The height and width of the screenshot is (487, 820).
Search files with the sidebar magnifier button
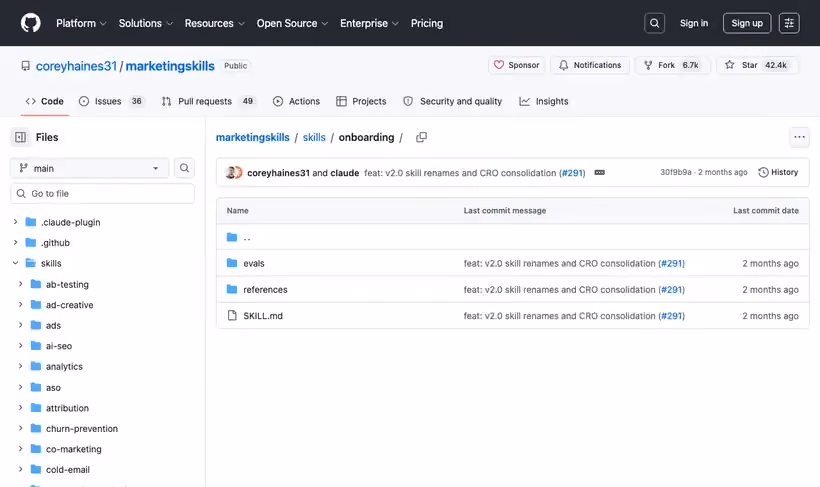pos(184,168)
